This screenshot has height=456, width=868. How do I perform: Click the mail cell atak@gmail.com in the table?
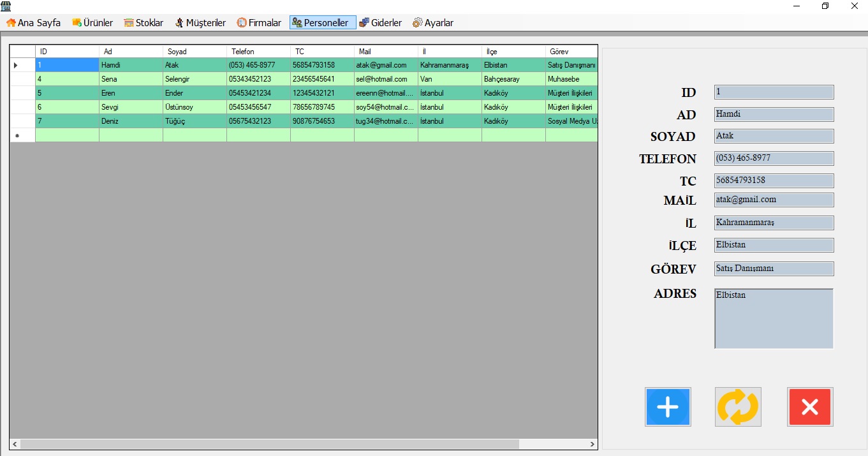click(386, 65)
